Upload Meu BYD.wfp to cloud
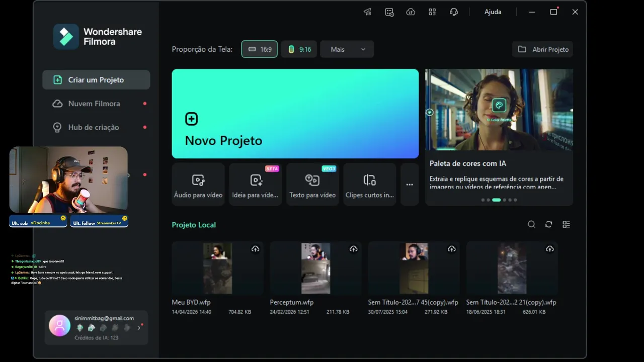Screen dimensions: 644x362 click(x=256, y=249)
